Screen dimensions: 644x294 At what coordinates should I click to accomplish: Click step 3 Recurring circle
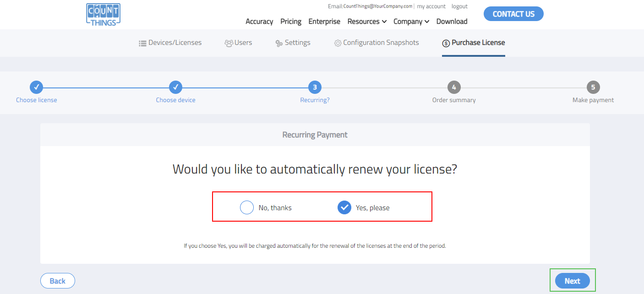315,87
